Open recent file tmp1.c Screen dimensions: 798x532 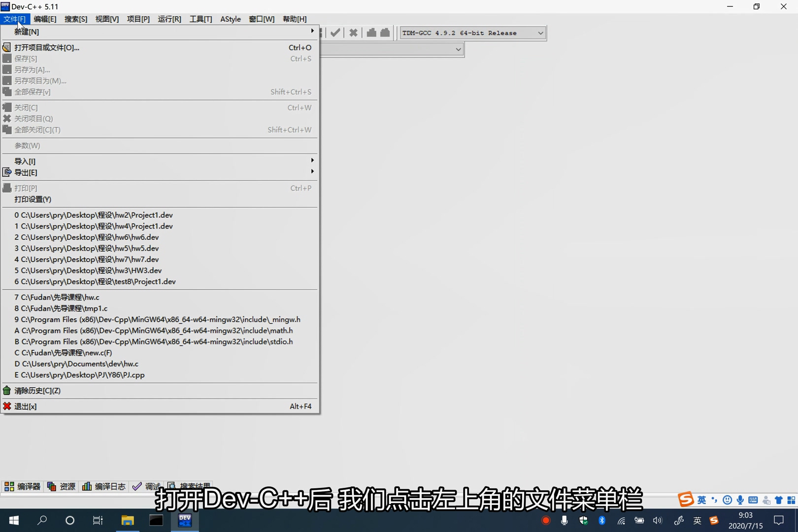click(160, 308)
